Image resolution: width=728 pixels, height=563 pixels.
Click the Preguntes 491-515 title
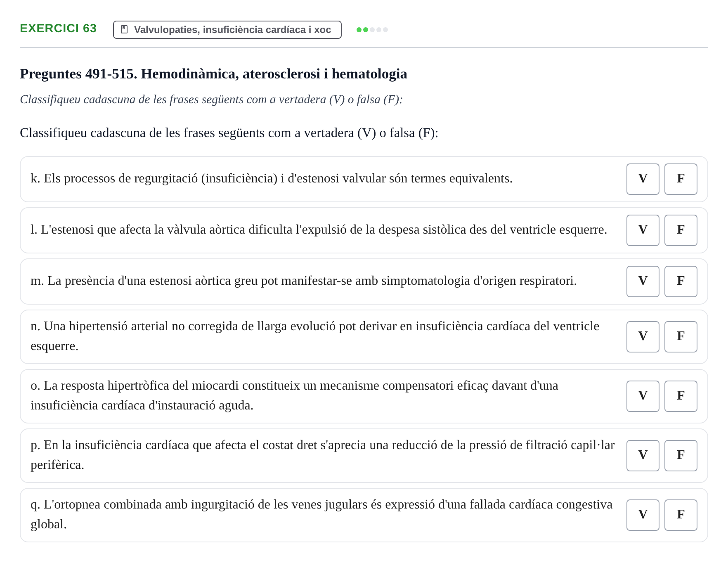click(213, 74)
